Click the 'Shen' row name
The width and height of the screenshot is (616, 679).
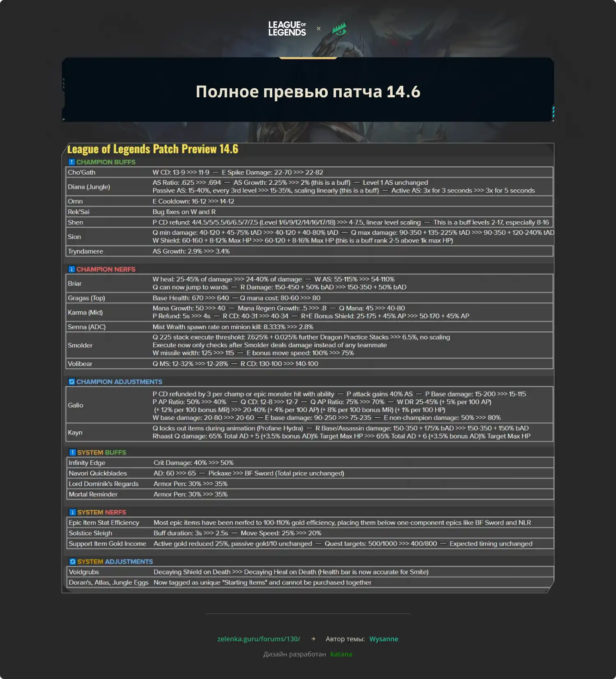(76, 223)
